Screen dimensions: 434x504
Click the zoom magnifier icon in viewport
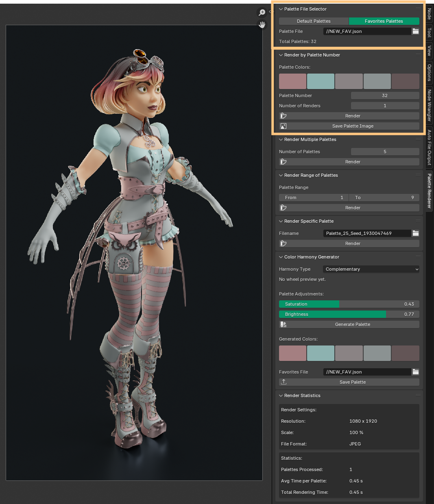[262, 13]
